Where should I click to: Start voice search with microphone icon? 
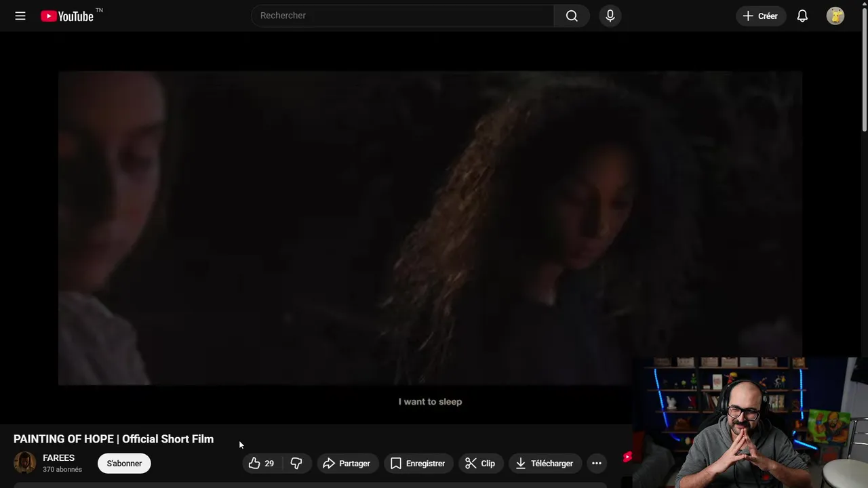610,16
